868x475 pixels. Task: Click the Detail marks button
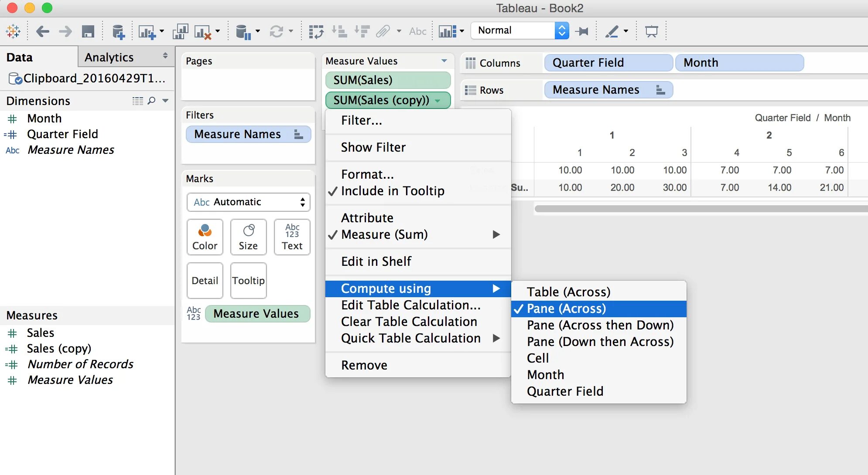pos(205,281)
